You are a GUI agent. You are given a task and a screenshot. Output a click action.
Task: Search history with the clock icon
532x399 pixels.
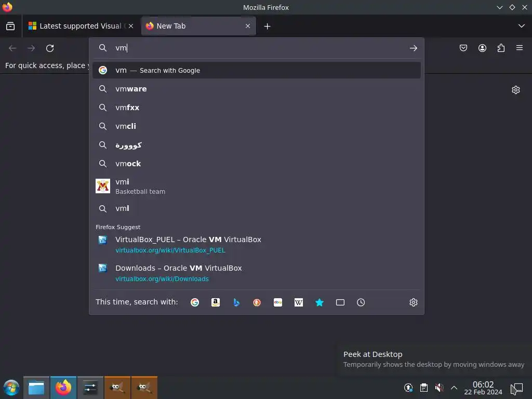coord(361,302)
